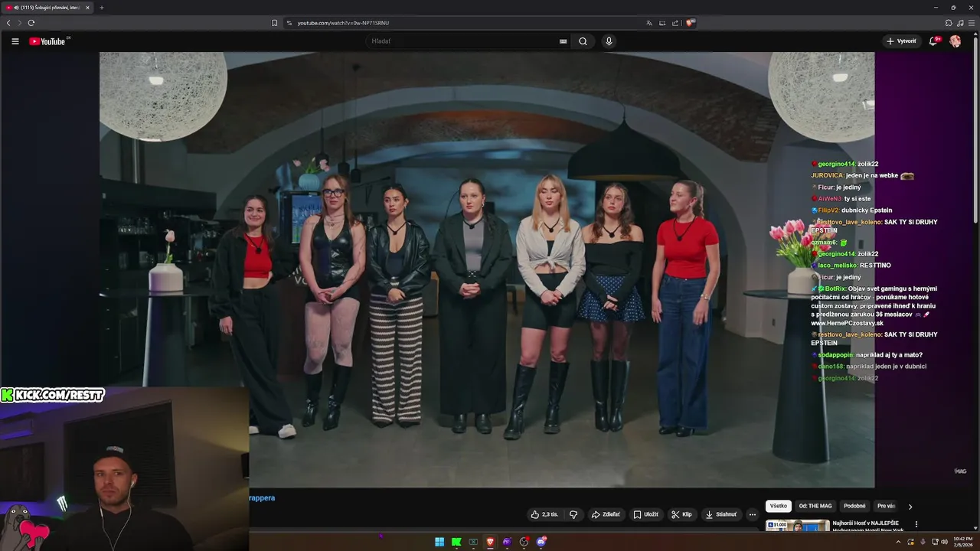Save video with Uložiť button

coord(645,514)
